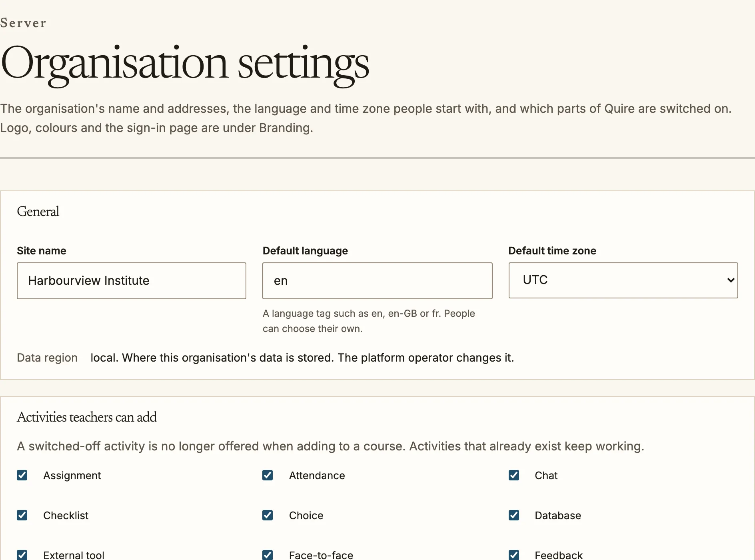Click the Data region label
Screen dimensions: 755x560
(47, 358)
